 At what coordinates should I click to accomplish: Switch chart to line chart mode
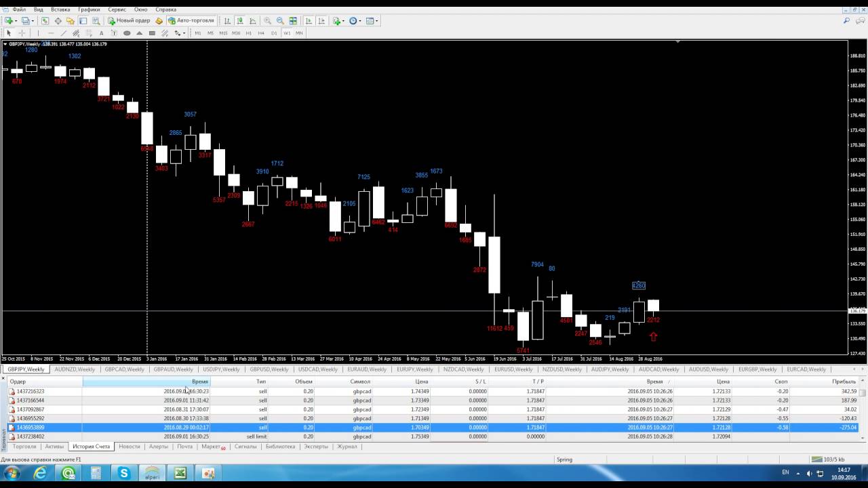252,20
